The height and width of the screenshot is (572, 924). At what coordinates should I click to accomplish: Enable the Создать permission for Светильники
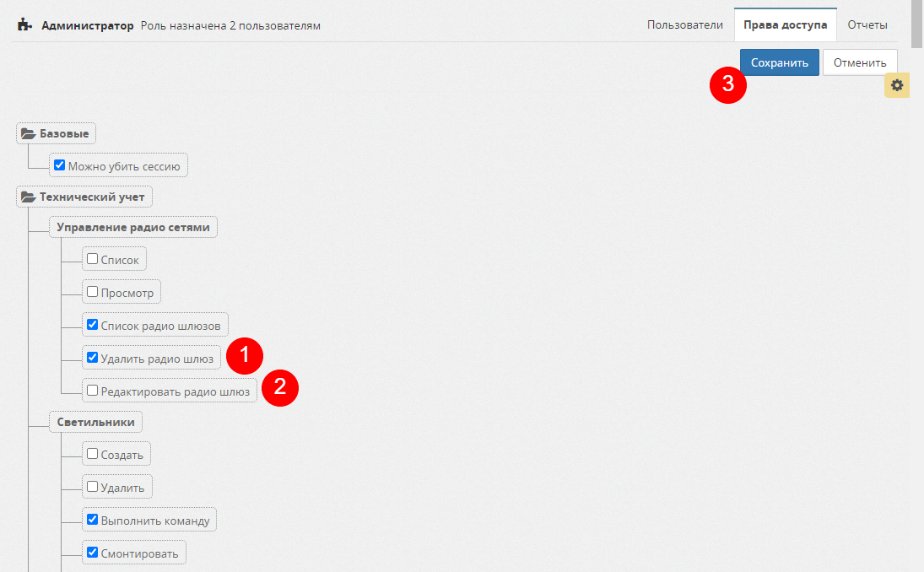pyautogui.click(x=93, y=454)
